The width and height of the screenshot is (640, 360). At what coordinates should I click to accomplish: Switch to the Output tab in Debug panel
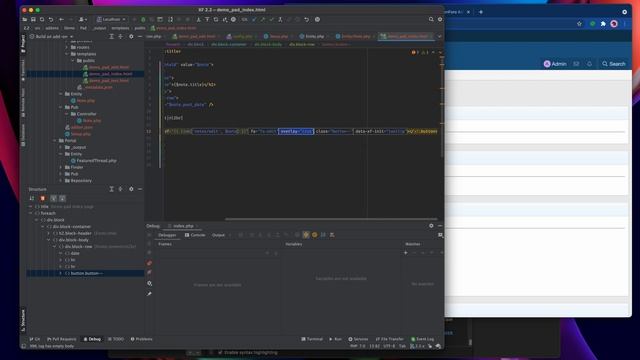coord(218,235)
